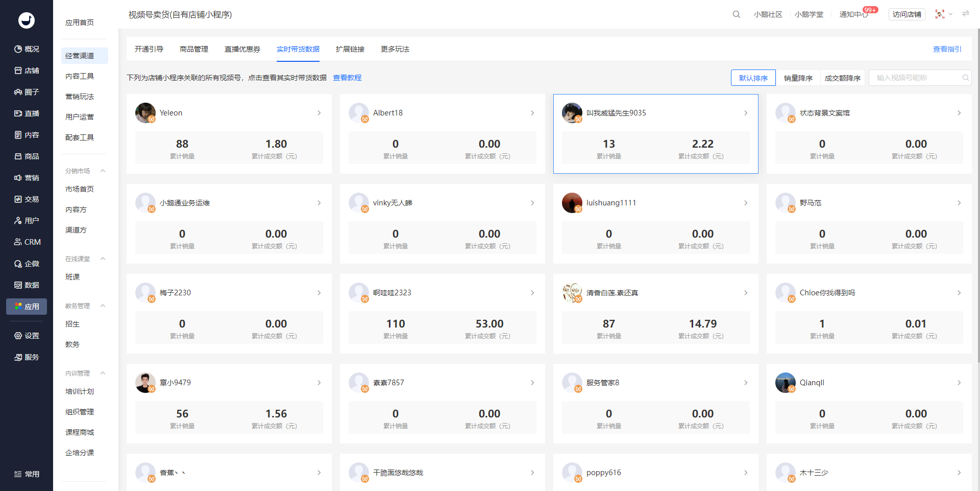Click the switch arrows icon at top right
Screen dimensions: 980x491
coord(966,14)
